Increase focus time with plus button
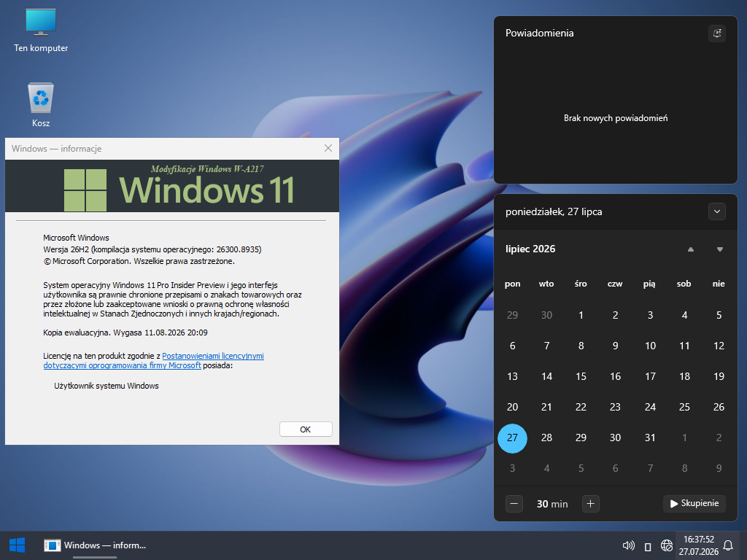The image size is (747, 560). 590,503
